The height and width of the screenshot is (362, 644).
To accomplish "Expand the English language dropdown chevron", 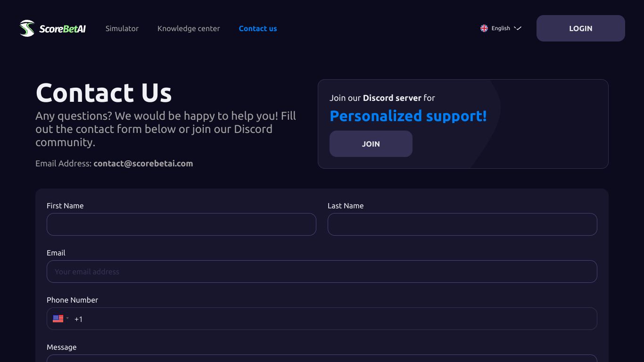I will [518, 28].
